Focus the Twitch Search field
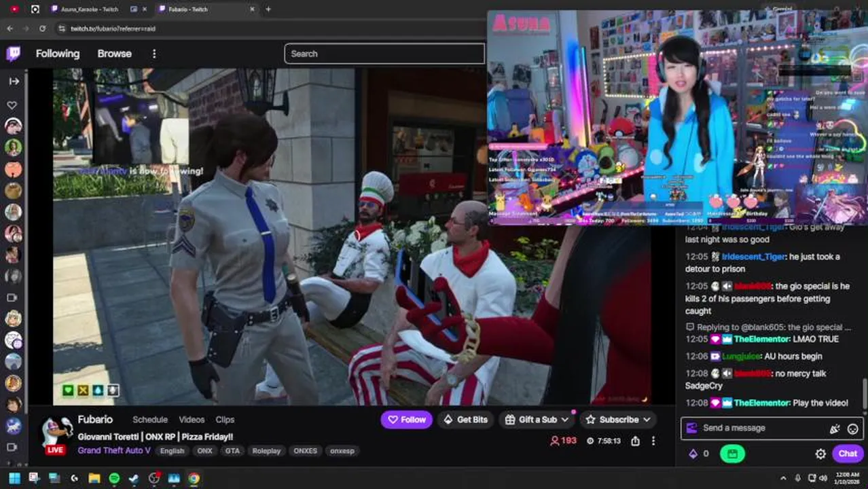The width and height of the screenshot is (868, 489). [384, 54]
